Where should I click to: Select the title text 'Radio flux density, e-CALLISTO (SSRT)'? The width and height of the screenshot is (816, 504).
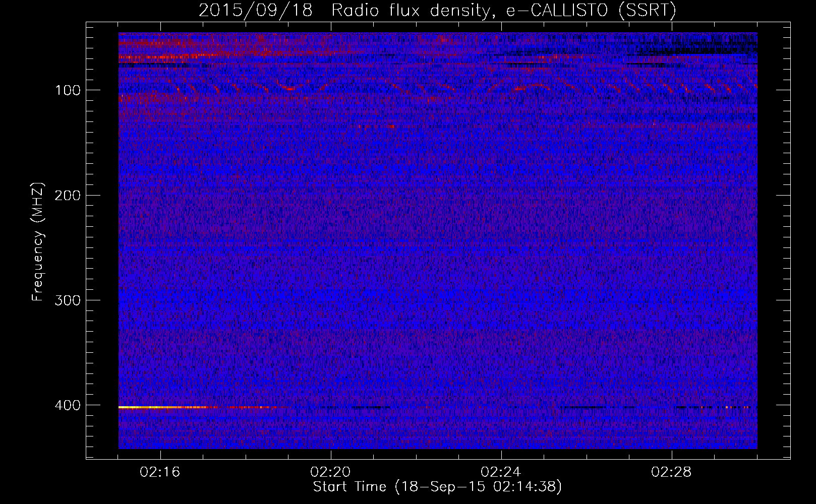tap(504, 11)
